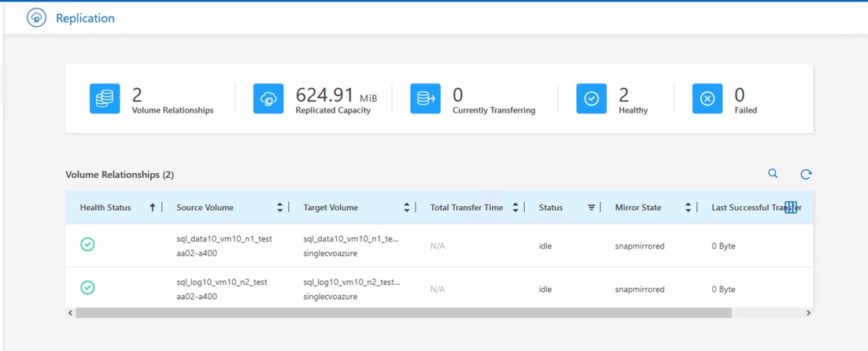
Task: Click the Healthy count label
Action: coord(633,110)
